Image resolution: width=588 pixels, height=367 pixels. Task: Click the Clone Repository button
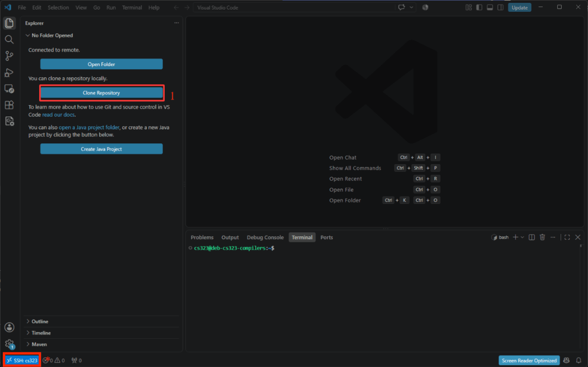pyautogui.click(x=102, y=93)
